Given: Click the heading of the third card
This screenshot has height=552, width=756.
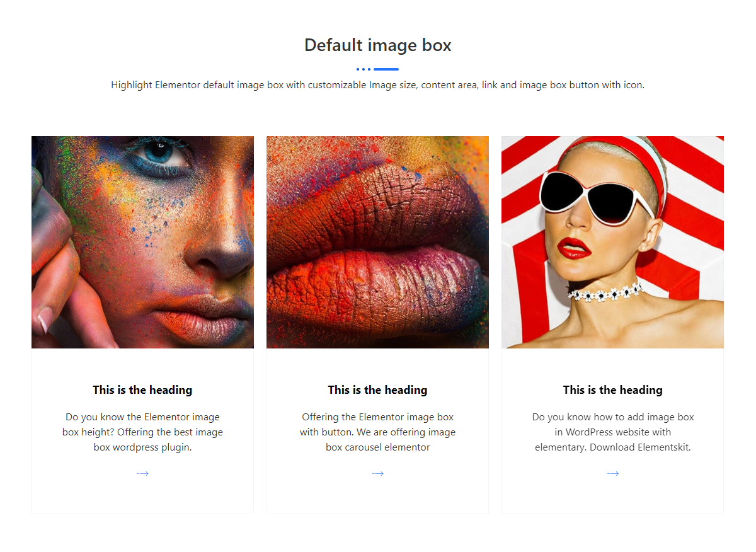Looking at the screenshot, I should pos(612,390).
